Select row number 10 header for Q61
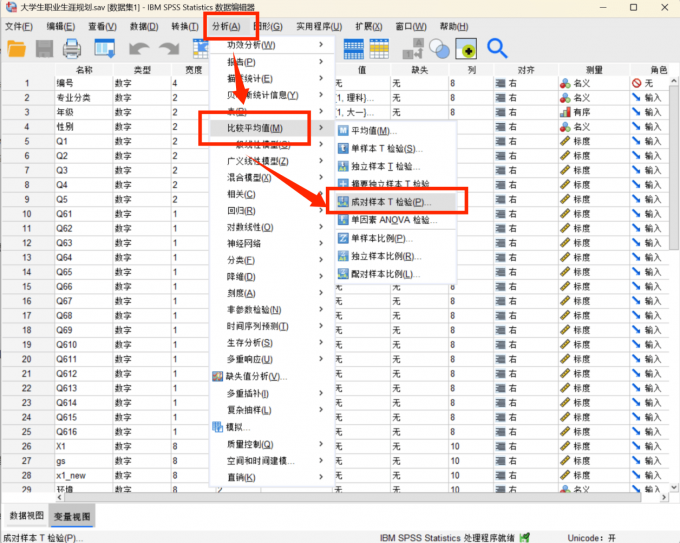680x543 pixels. tap(27, 214)
